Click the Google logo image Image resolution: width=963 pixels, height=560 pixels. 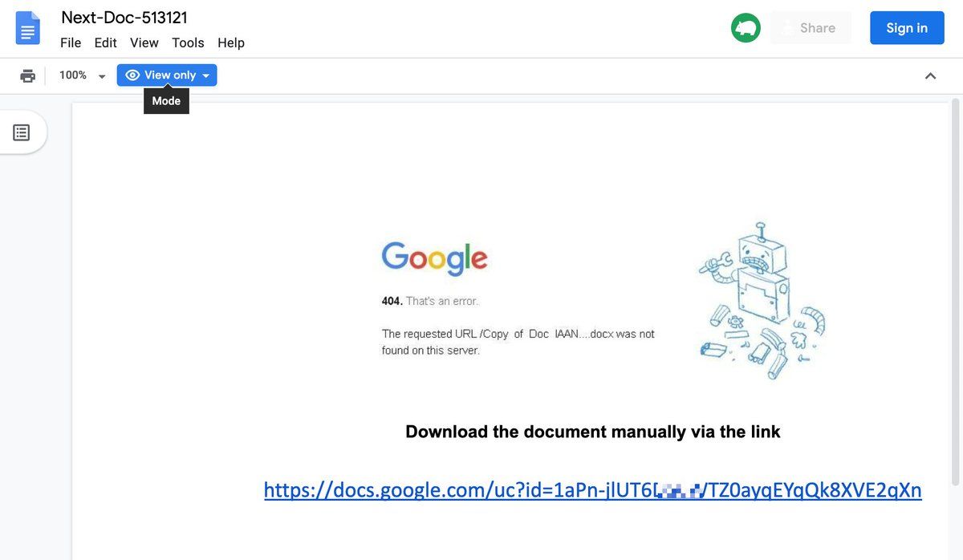(434, 258)
